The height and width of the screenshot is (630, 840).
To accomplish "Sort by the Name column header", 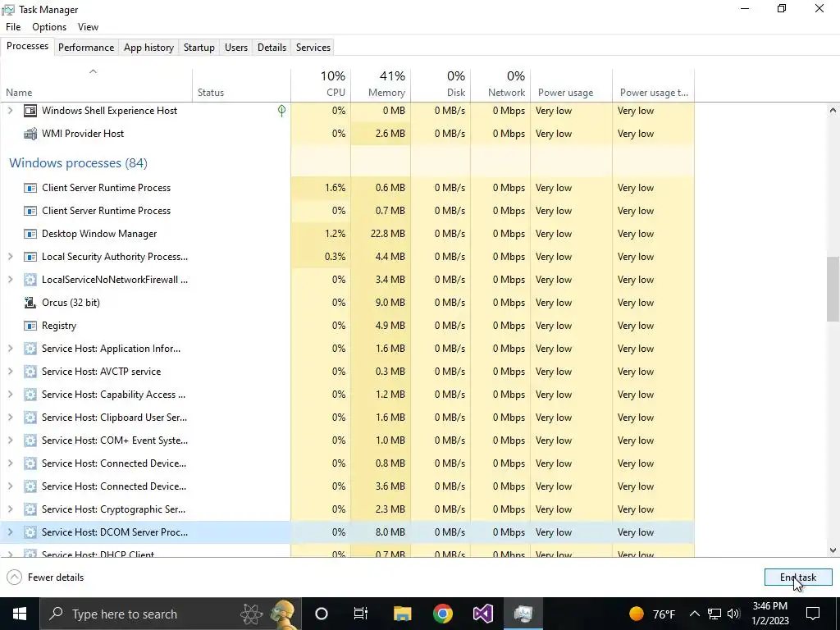I will tap(97, 84).
